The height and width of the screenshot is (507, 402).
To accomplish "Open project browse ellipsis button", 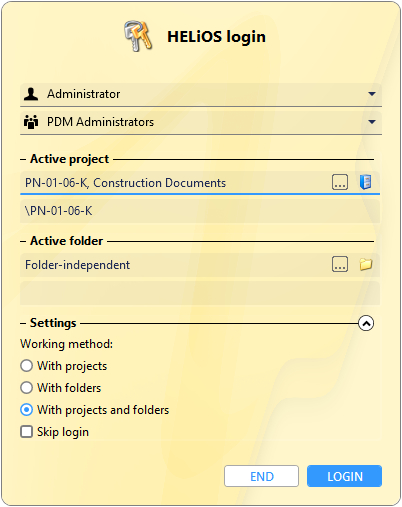I will [x=340, y=182].
